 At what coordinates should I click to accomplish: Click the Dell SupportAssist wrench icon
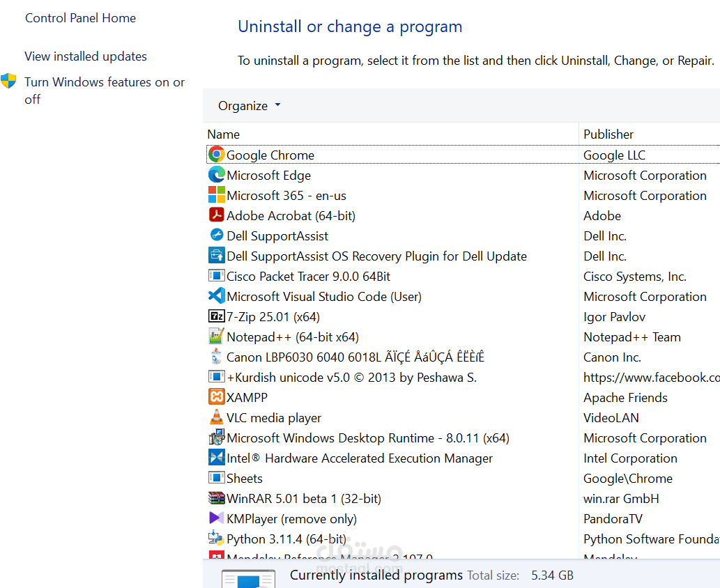pos(216,235)
